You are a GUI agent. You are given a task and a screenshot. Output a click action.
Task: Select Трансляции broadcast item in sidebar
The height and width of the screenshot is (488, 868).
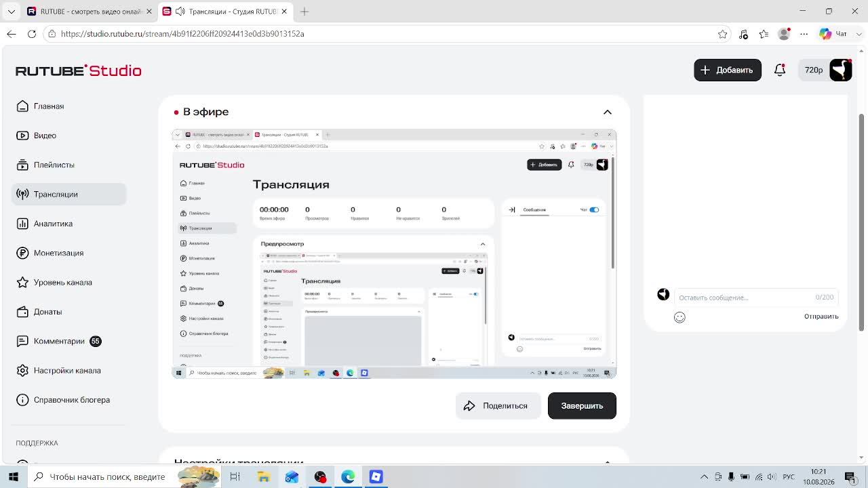68,194
